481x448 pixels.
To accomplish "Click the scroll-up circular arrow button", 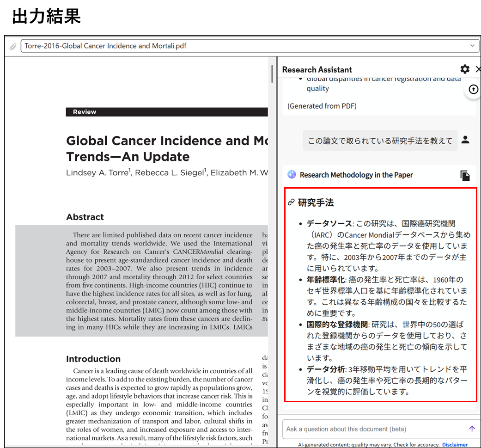I will (x=473, y=90).
